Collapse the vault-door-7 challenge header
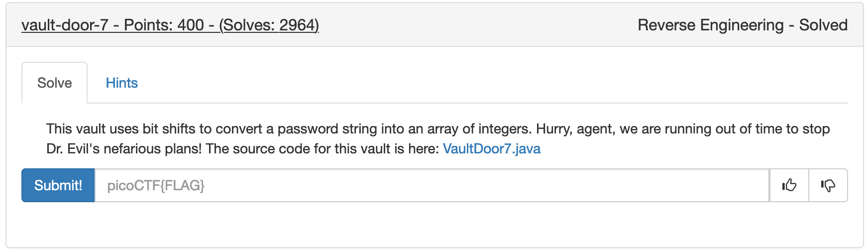 434,25
